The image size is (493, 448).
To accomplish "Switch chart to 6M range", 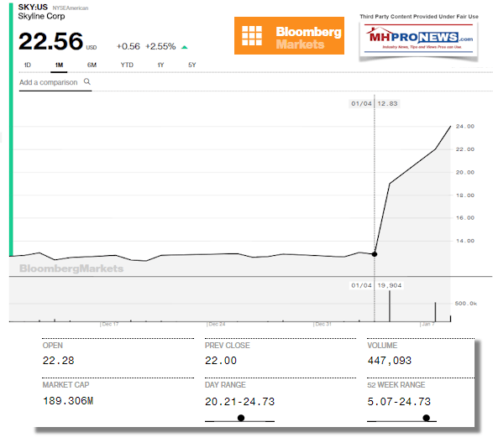I will [92, 65].
